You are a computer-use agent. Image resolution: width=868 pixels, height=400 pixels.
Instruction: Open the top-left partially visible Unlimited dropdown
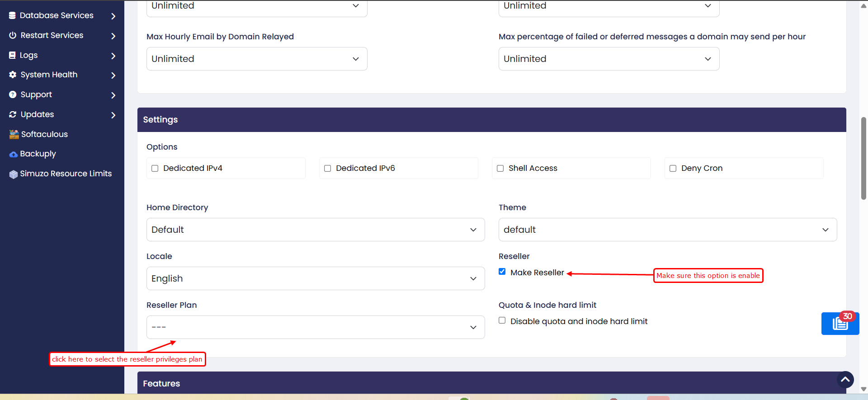point(257,8)
